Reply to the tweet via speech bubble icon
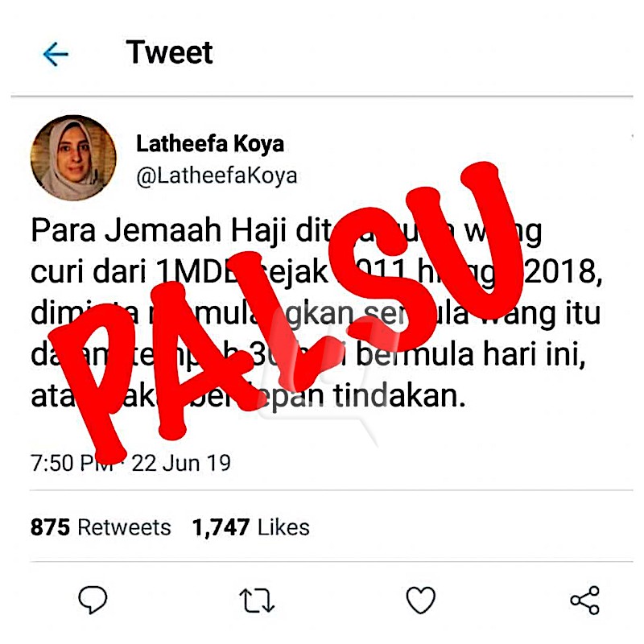644x644 pixels. point(93,600)
